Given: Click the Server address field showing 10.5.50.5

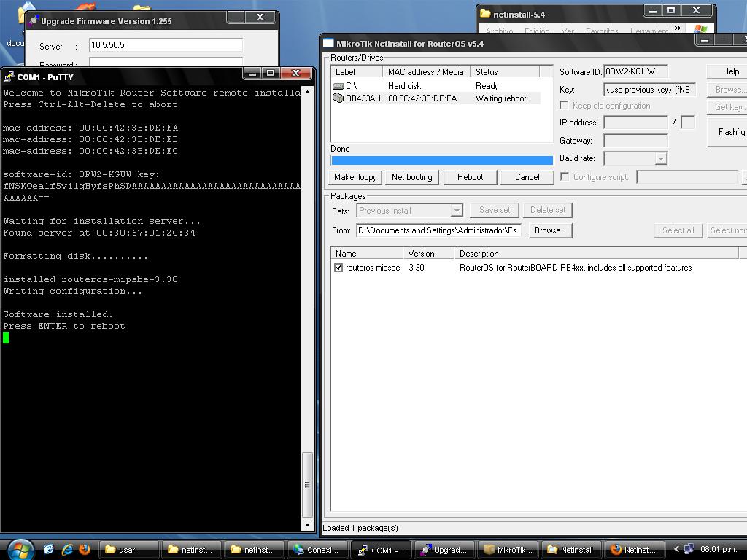Looking at the screenshot, I should 166,45.
